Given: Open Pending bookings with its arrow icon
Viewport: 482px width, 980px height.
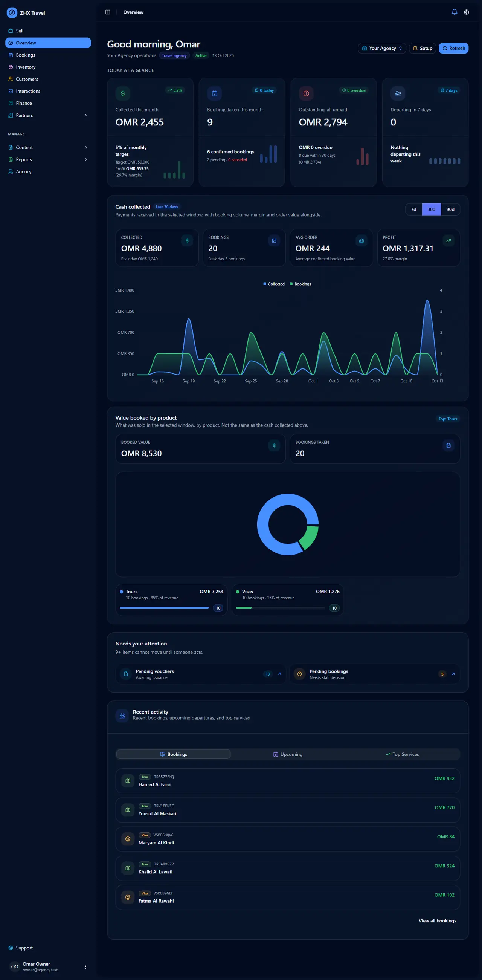Looking at the screenshot, I should click(x=453, y=674).
